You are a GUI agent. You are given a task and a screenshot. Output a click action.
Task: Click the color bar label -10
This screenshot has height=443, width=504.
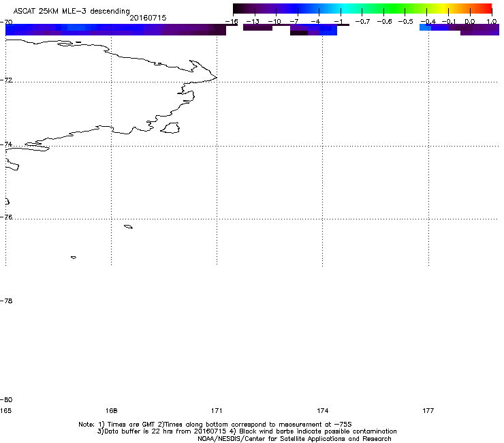pyautogui.click(x=274, y=22)
